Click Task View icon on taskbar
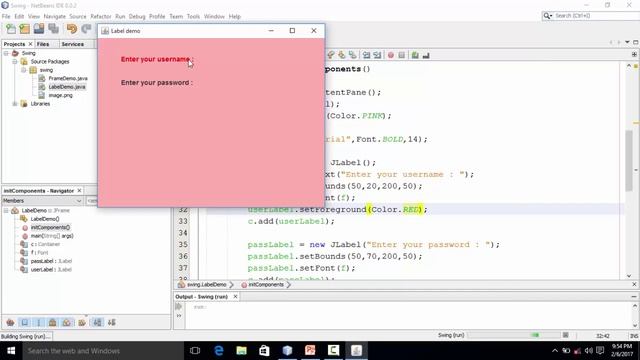 195,351
